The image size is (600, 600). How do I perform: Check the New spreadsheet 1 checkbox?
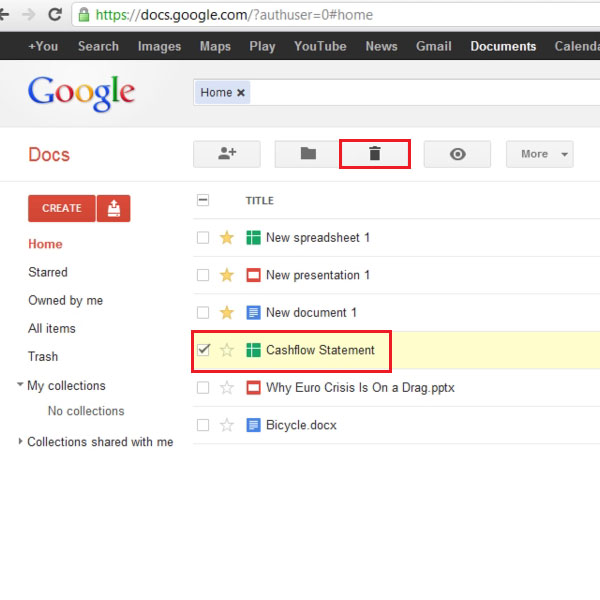tap(203, 238)
